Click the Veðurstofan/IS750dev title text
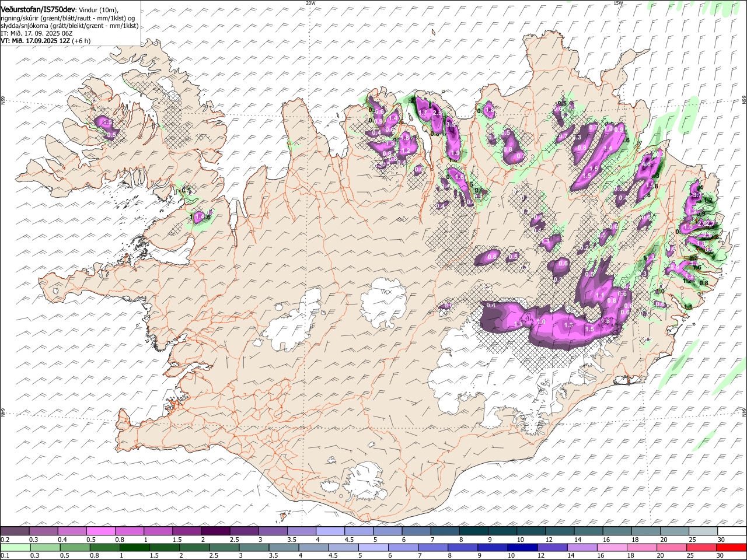Image resolution: width=747 pixels, height=560 pixels. [x=38, y=9]
